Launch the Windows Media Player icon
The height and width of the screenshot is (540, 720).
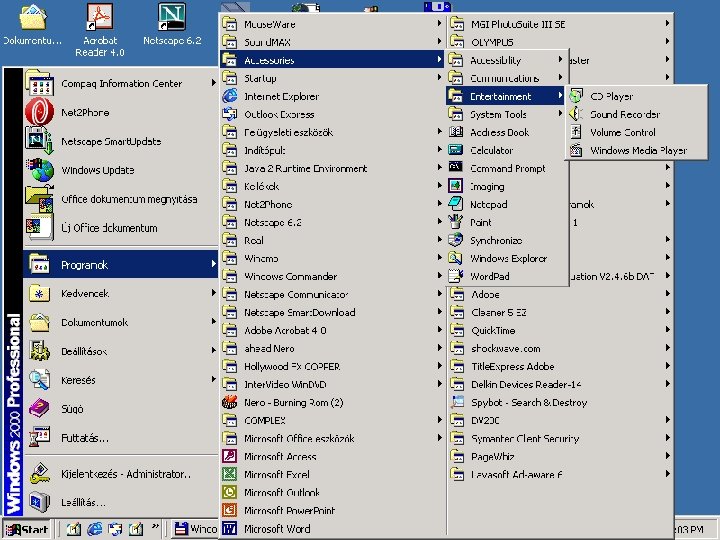pos(576,150)
